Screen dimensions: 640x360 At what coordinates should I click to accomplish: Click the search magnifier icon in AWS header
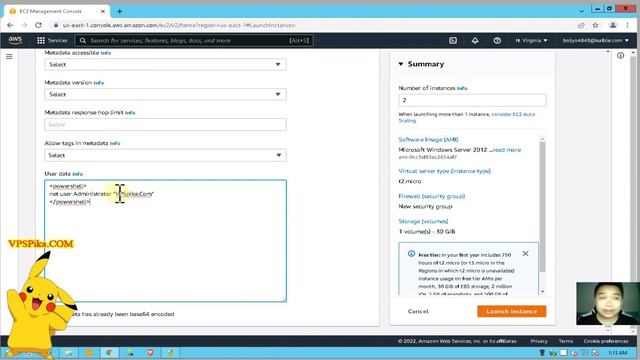(83, 40)
